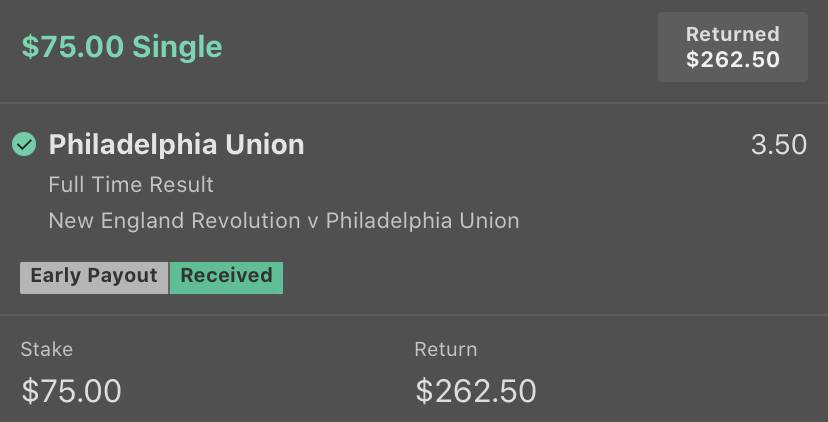Select the Stake label
This screenshot has width=828, height=422.
(x=46, y=350)
